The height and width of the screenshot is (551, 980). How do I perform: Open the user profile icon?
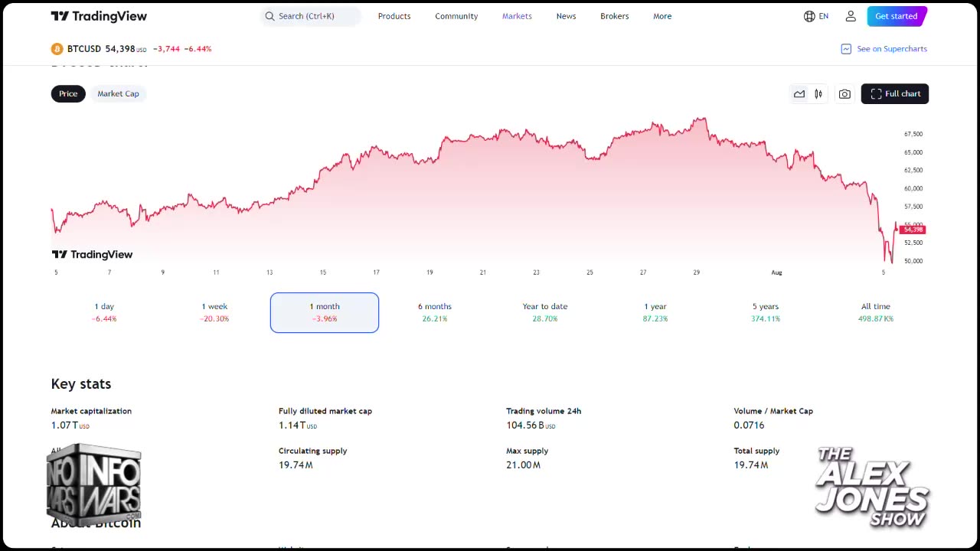pyautogui.click(x=851, y=16)
